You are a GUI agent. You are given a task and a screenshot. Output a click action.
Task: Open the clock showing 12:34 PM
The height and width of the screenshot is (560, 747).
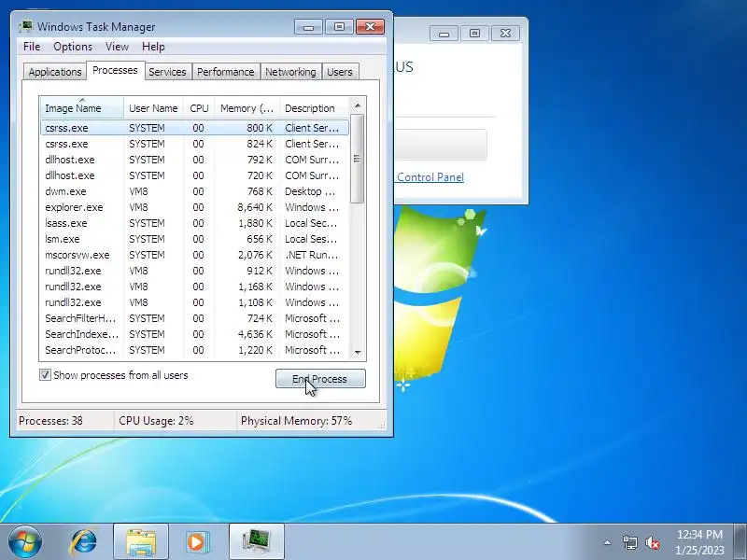(x=698, y=542)
